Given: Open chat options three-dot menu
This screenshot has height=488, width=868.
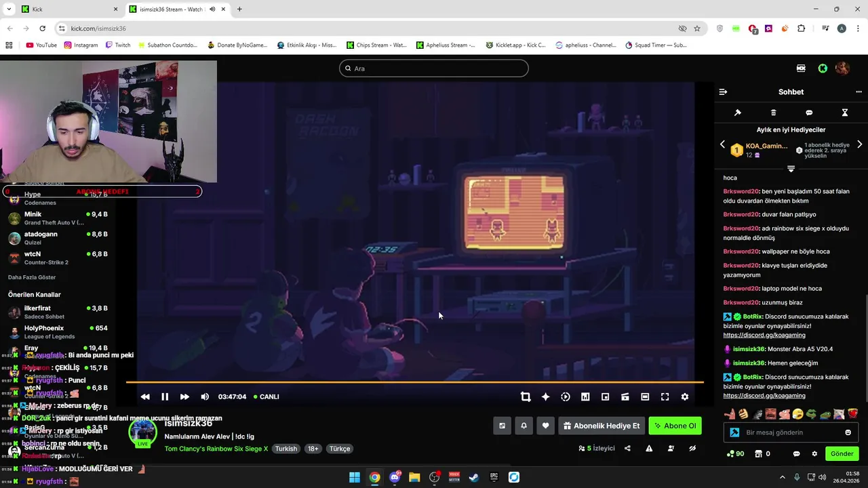Looking at the screenshot, I should 859,91.
